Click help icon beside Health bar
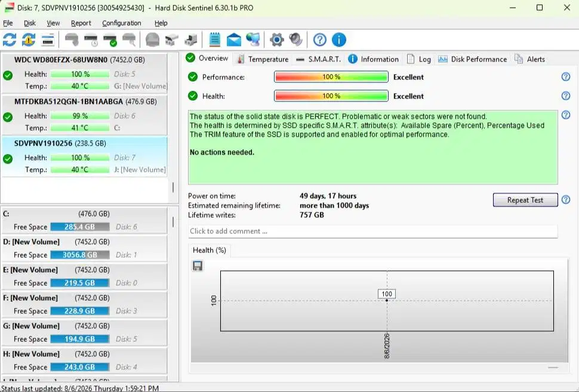579x392 pixels. pos(566,96)
